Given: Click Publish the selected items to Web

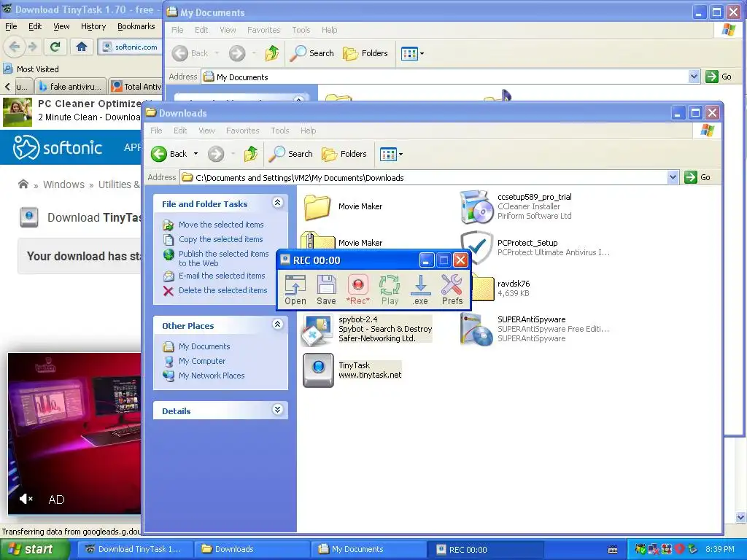Looking at the screenshot, I should 223,259.
